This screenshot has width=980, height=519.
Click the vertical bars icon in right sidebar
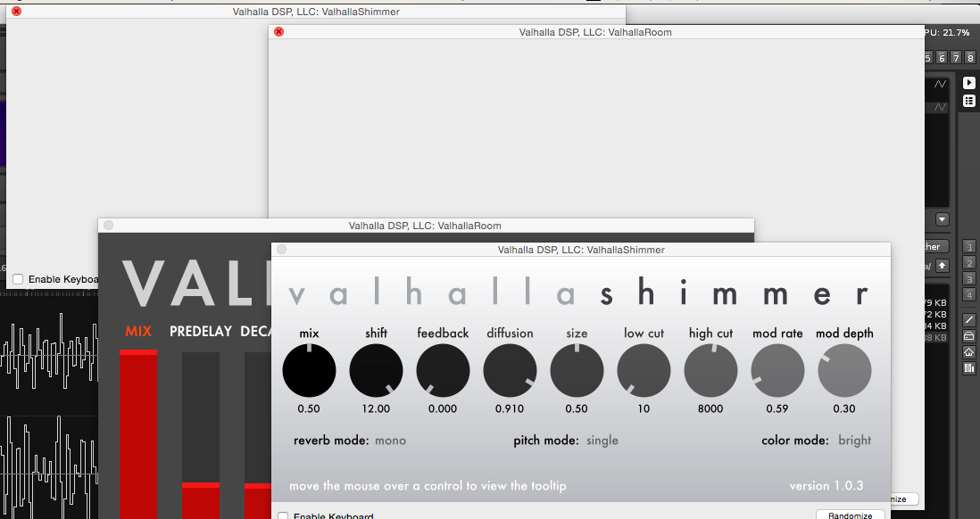click(968, 368)
